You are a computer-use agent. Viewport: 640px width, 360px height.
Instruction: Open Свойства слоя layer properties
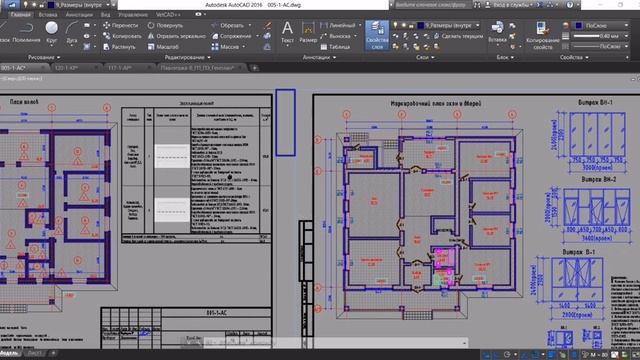(x=377, y=36)
